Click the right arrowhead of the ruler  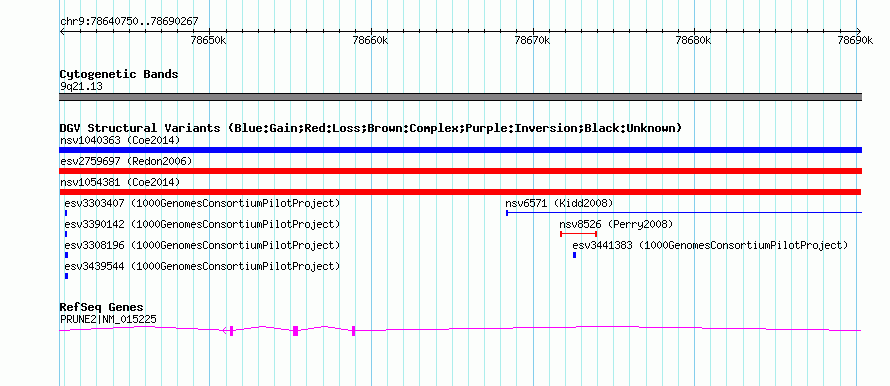coord(859,32)
